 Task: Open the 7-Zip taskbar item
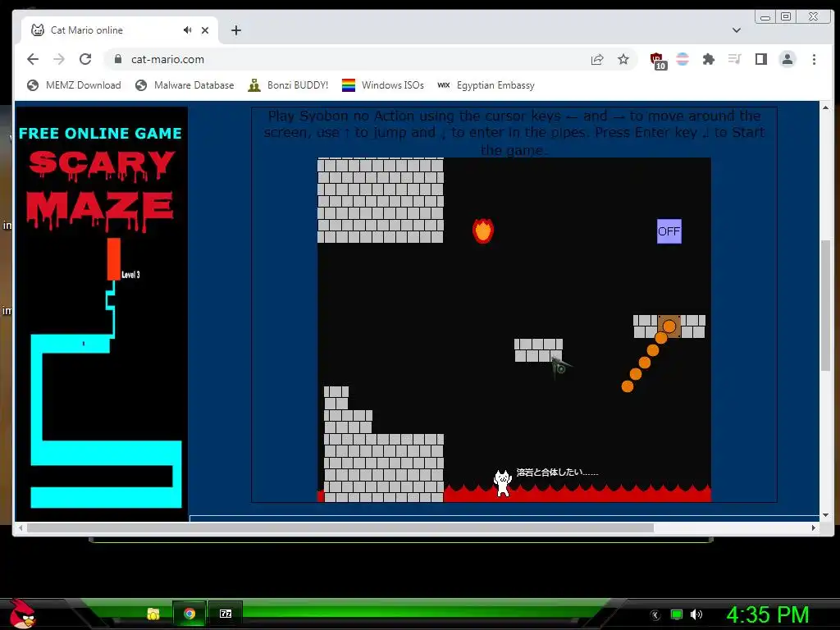[226, 614]
